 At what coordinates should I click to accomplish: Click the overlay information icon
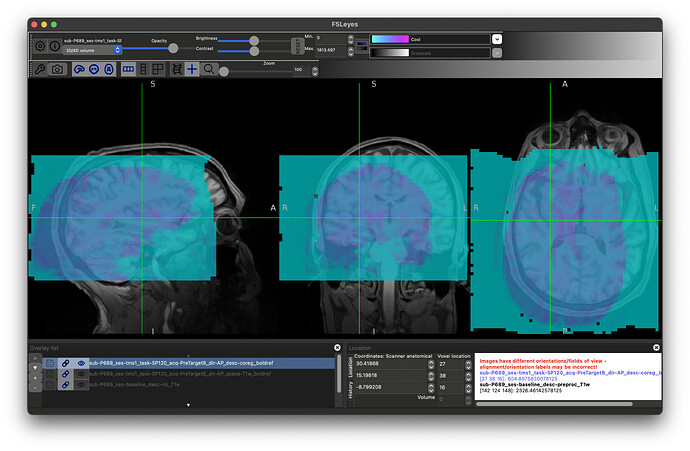pos(54,45)
